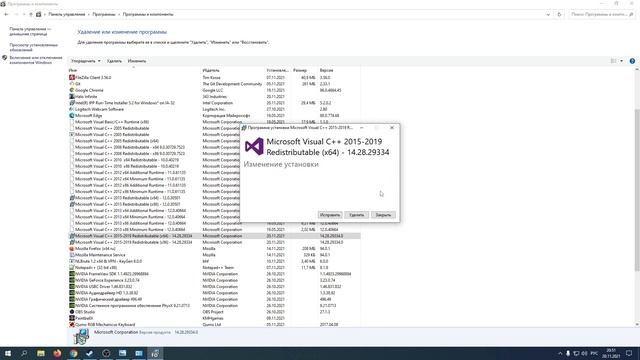Click the Исправить button in the dialog
Image resolution: width=640 pixels, height=360 pixels.
tap(330, 215)
